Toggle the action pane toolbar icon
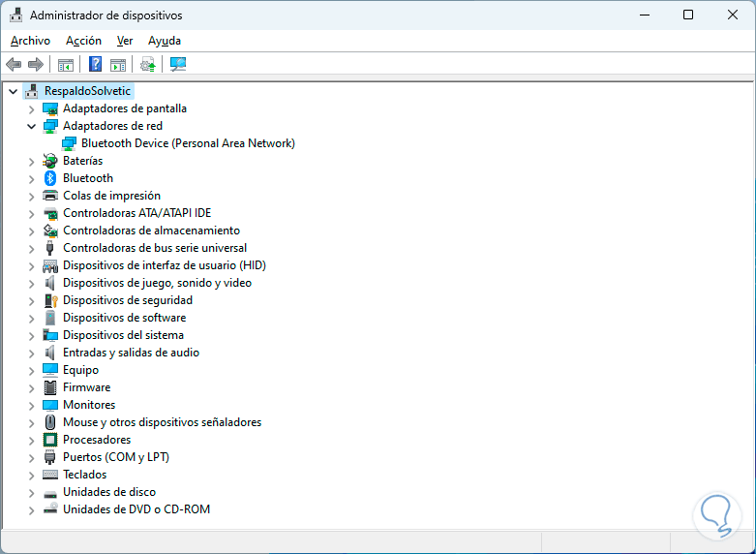The width and height of the screenshot is (756, 554). pyautogui.click(x=118, y=64)
